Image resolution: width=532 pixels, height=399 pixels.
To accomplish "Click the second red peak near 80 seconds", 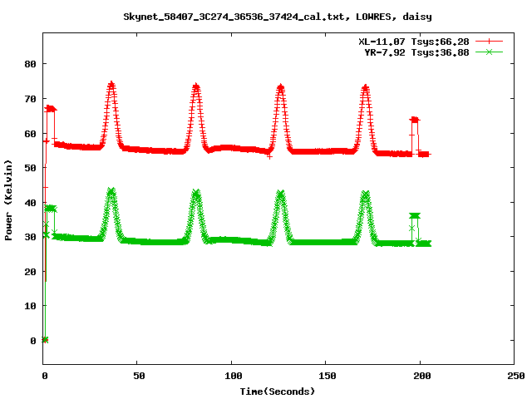I will click(x=196, y=86).
